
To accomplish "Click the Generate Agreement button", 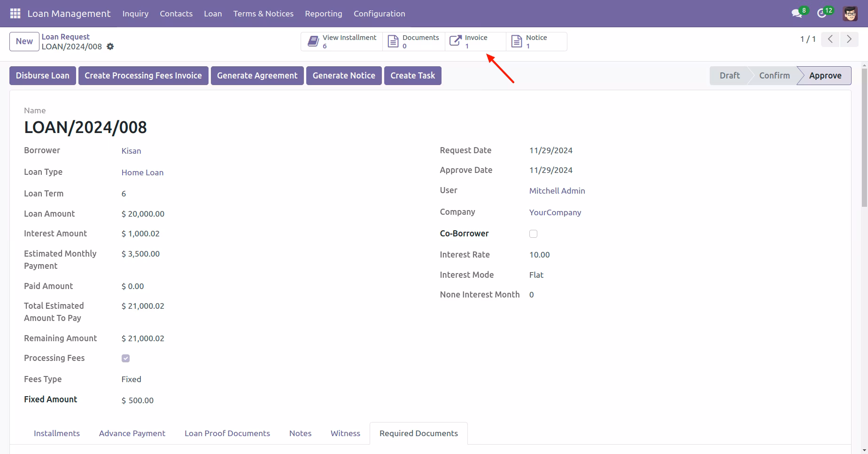I will pyautogui.click(x=257, y=76).
